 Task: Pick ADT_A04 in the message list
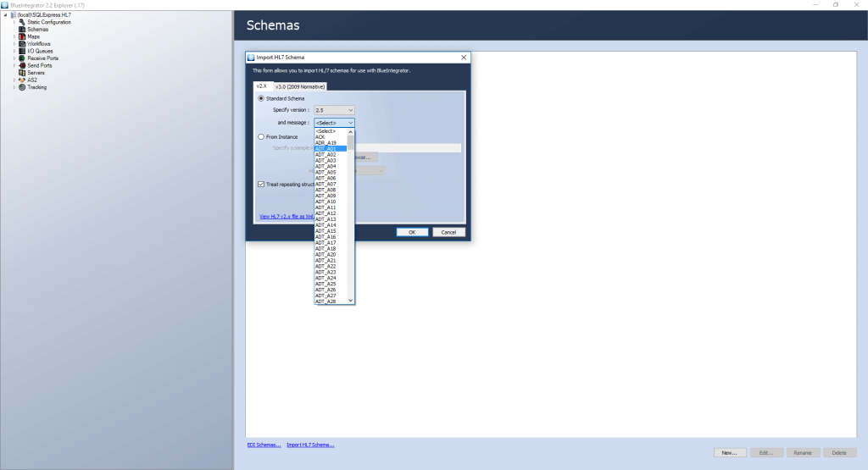pos(331,167)
